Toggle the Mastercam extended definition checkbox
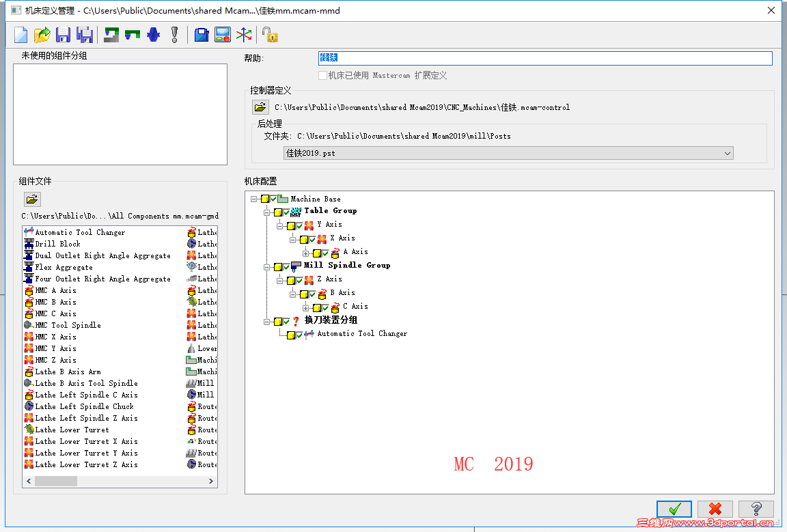The width and height of the screenshot is (787, 532). tap(322, 75)
